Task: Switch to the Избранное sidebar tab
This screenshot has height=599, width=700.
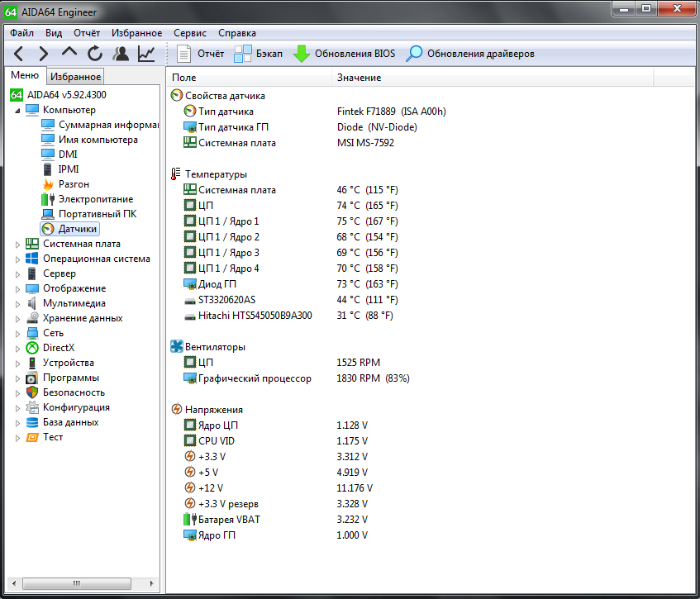Action: [75, 77]
